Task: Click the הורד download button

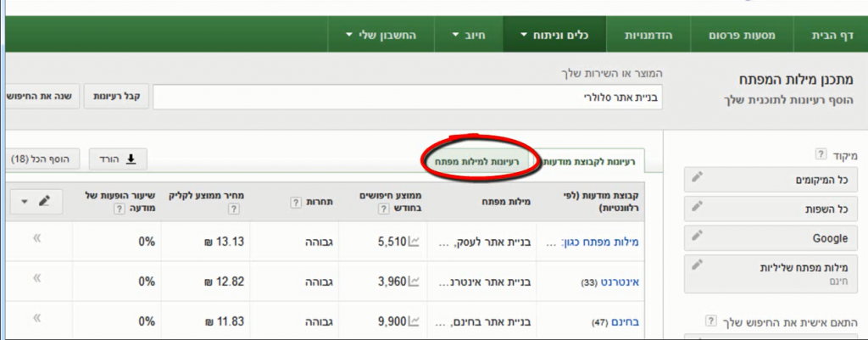Action: (118, 159)
